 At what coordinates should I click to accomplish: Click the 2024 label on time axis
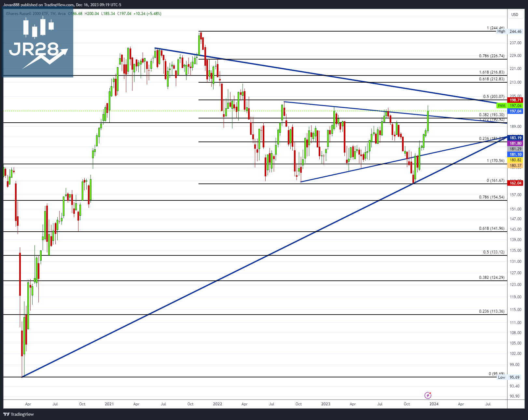click(x=434, y=404)
